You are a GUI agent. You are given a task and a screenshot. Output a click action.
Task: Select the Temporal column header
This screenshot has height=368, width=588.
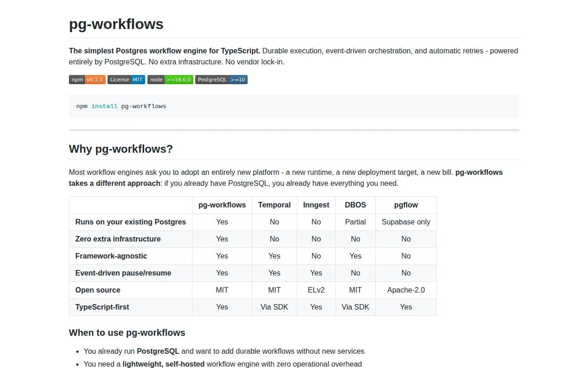[x=274, y=205]
